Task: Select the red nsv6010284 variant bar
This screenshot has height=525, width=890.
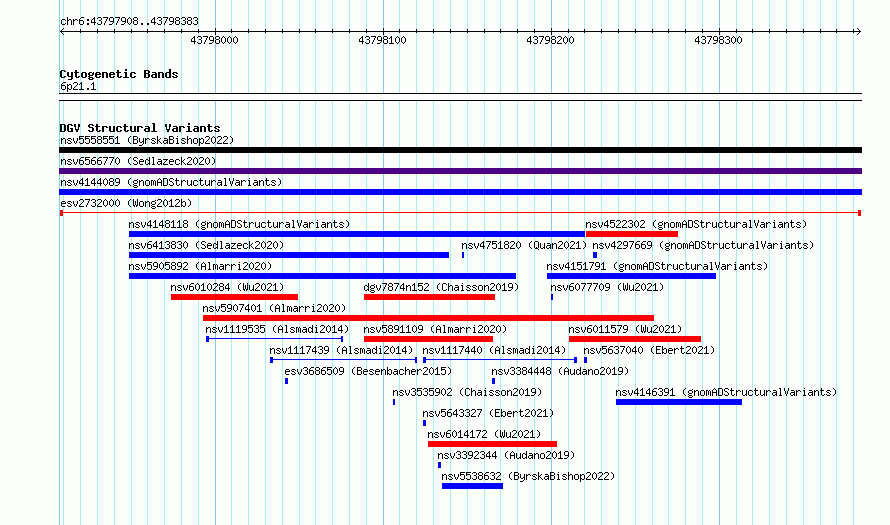Action: pos(234,297)
